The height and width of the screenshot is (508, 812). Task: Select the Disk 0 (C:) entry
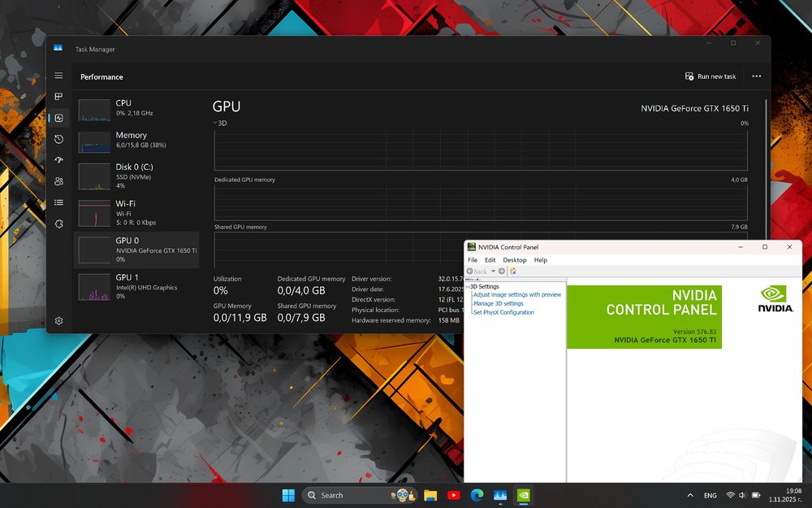136,176
